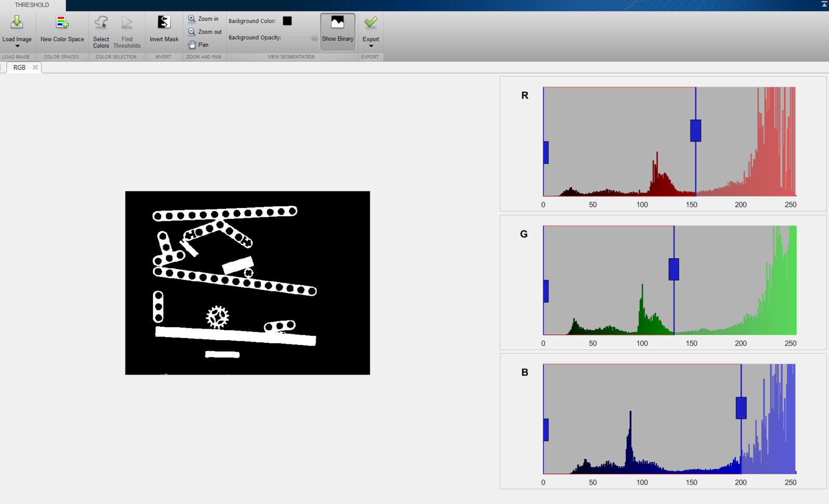Pick the black Background Color swatch
Viewport: 829px width, 504px height.
pyautogui.click(x=287, y=21)
